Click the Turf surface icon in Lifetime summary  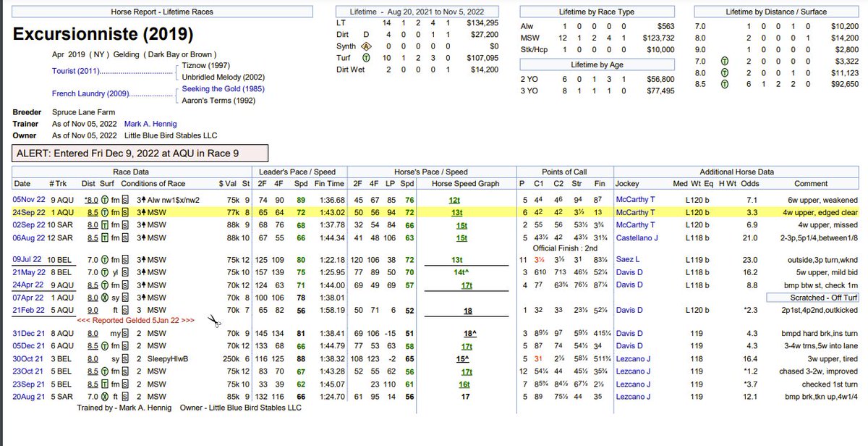367,59
